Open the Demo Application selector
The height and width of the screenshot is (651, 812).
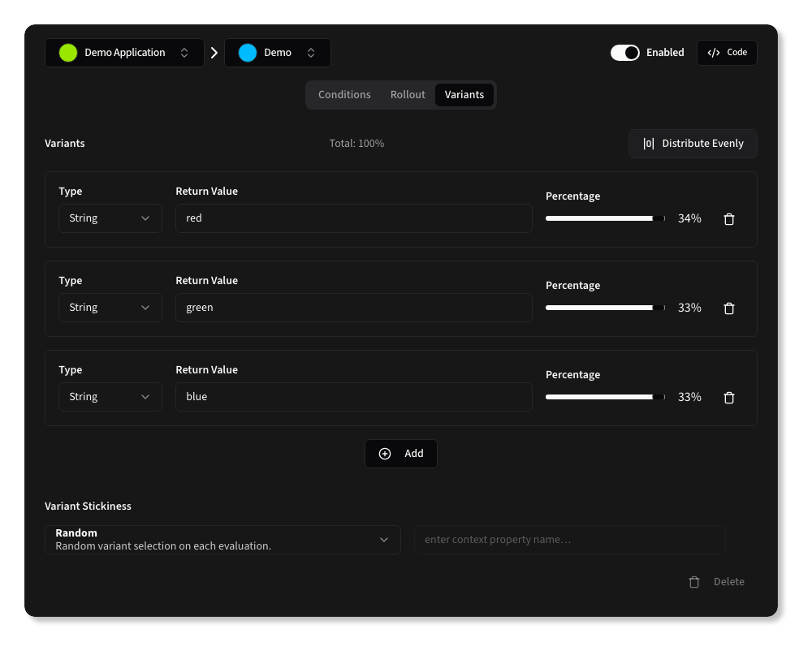point(124,53)
